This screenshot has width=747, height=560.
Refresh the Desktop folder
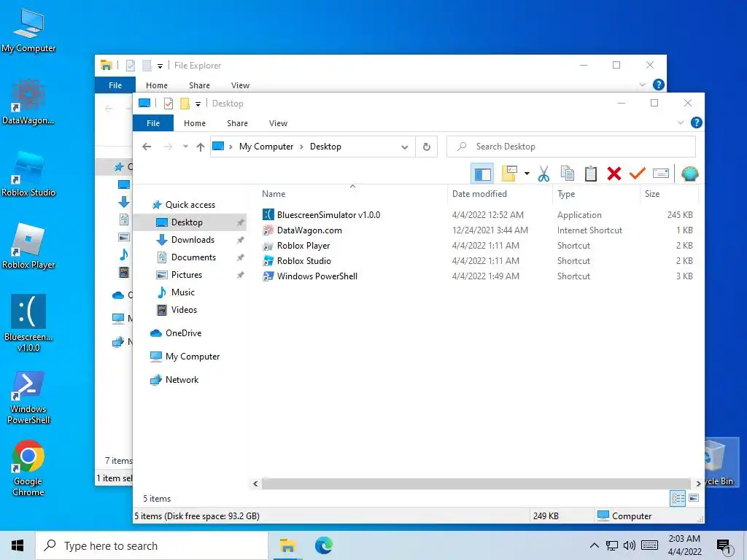tap(426, 147)
